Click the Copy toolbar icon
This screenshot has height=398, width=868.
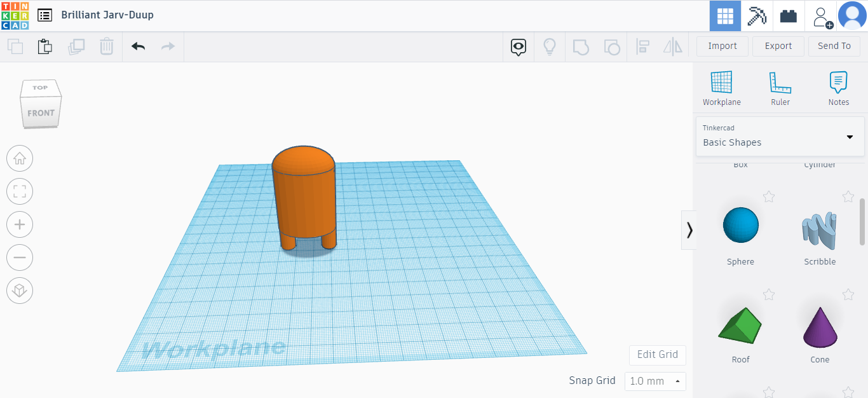tap(15, 46)
